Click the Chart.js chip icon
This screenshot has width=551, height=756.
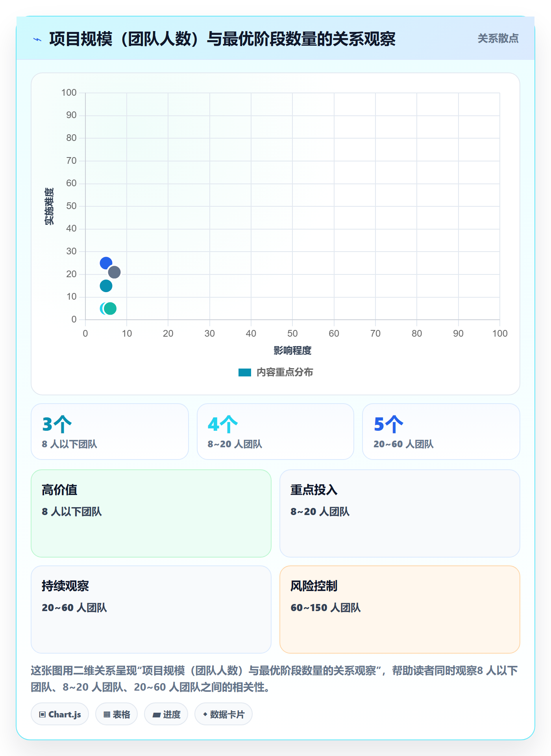43,715
